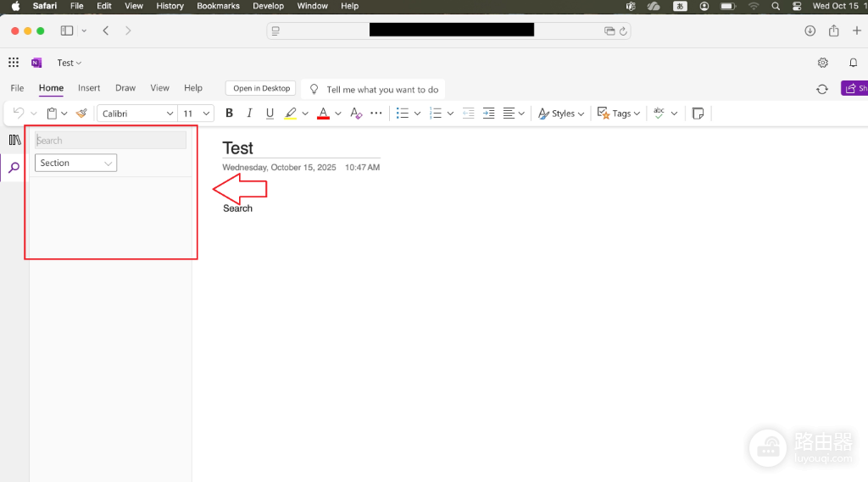
Task: Click Open in Desktop button
Action: (261, 88)
